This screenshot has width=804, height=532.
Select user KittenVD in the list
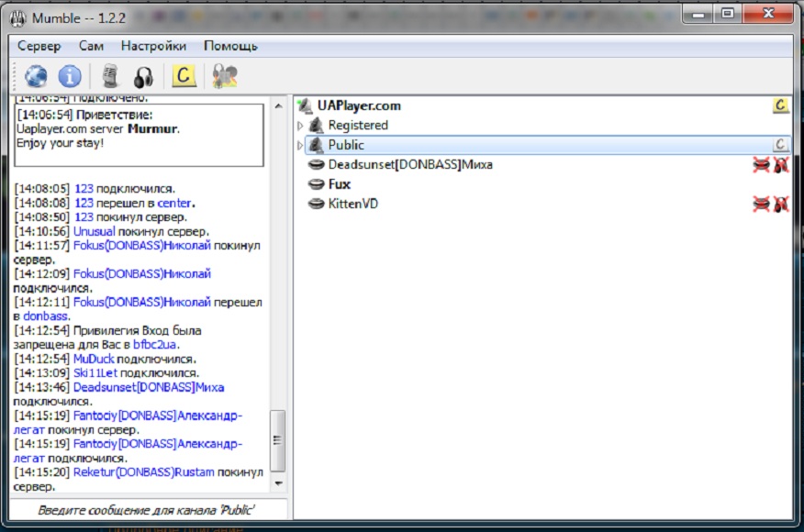tap(352, 204)
